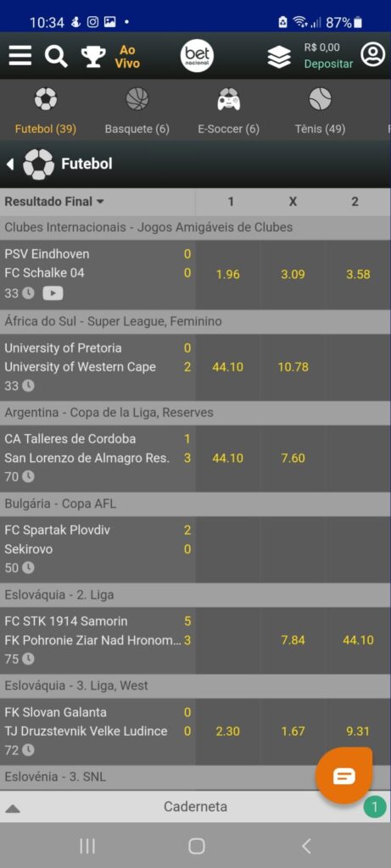Open the stacked layers bet slip icon
Image resolution: width=391 pixels, height=868 pixels.
point(279,57)
